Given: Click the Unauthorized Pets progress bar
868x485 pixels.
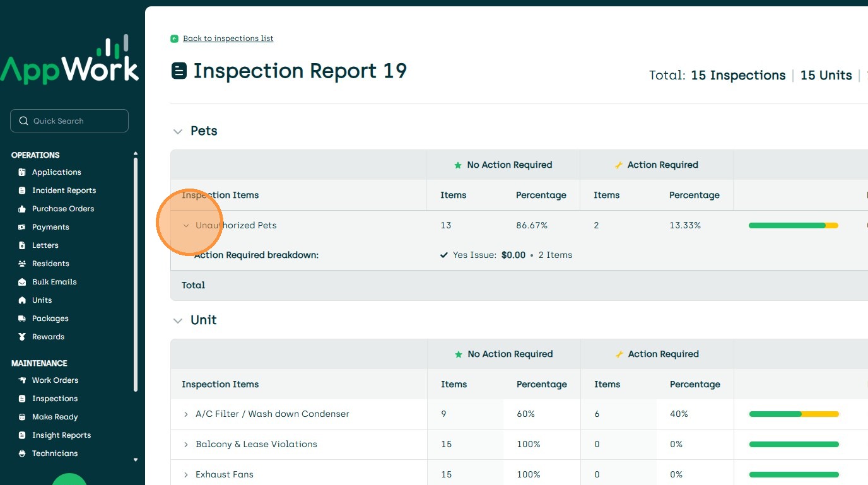Looking at the screenshot, I should (x=793, y=225).
